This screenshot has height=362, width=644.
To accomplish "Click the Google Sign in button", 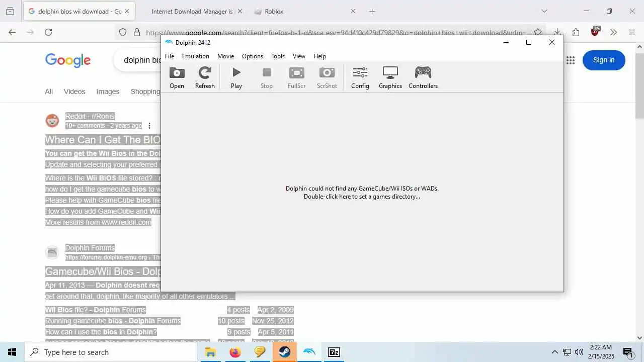I will click(604, 60).
